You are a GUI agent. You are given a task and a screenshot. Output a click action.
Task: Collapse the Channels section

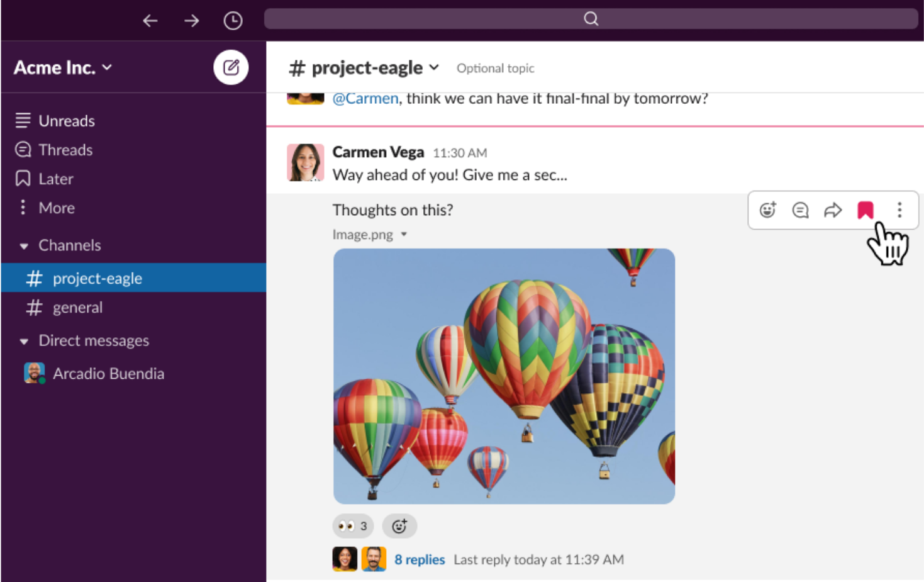[24, 246]
